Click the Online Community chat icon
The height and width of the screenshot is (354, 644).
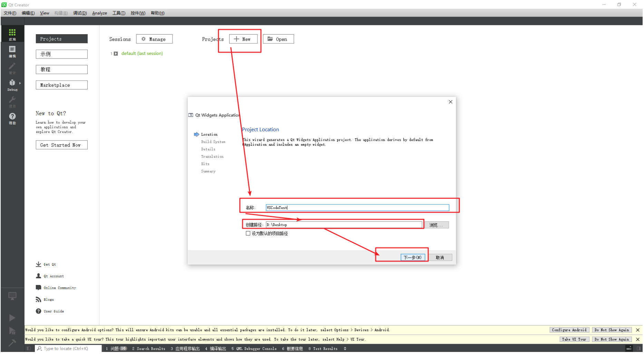[38, 288]
